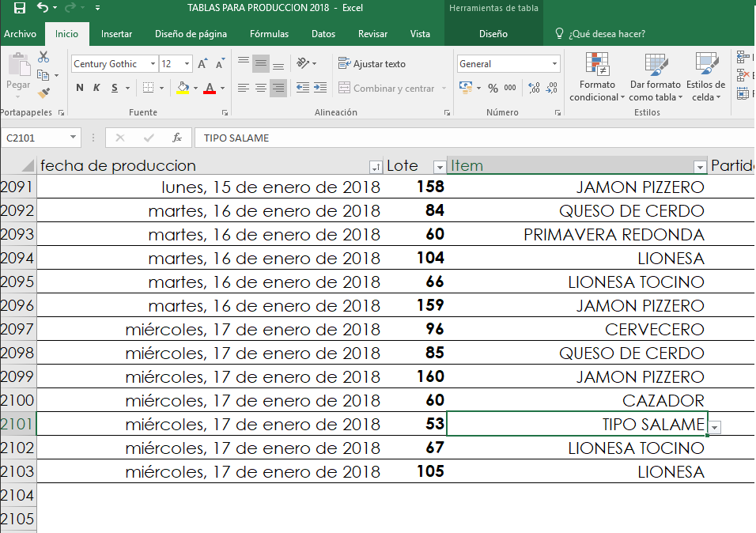Click the increase decimals icon
The width and height of the screenshot is (756, 533).
coord(534,87)
